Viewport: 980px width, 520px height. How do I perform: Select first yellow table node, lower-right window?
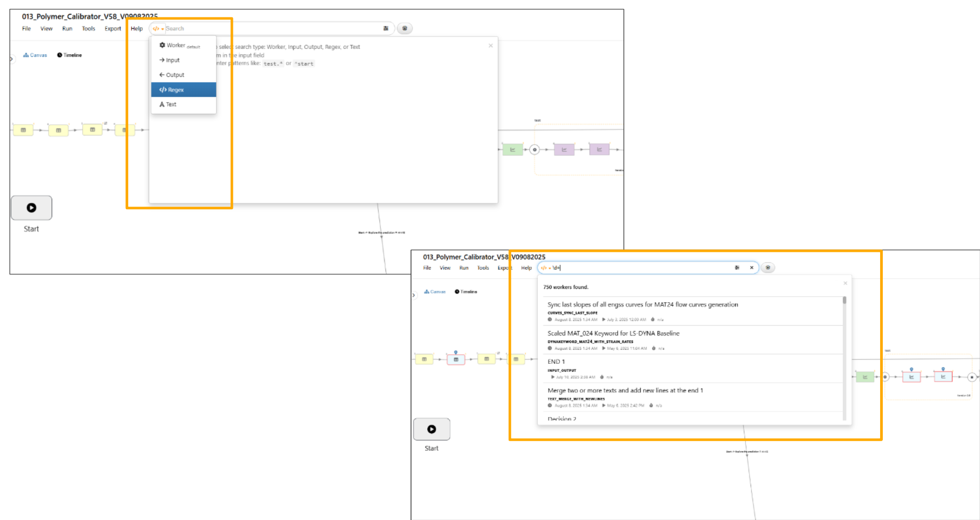[424, 359]
